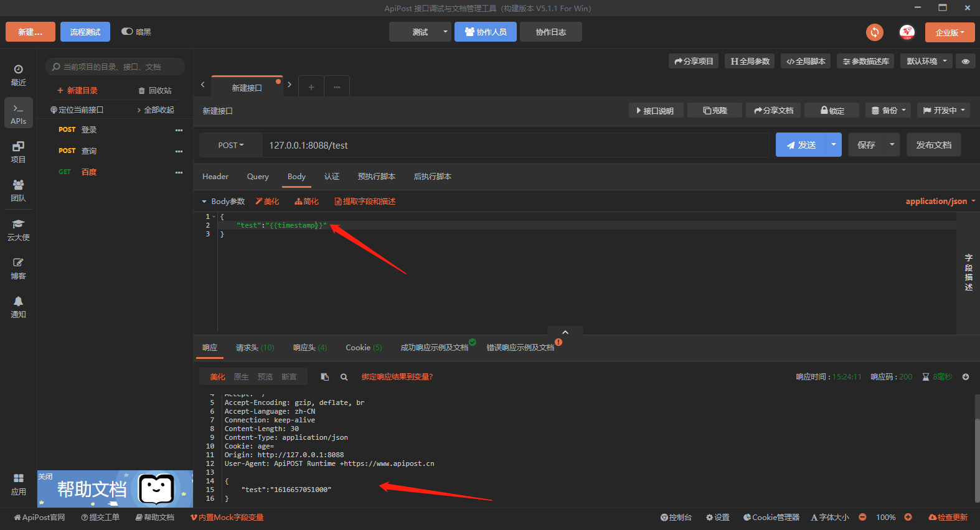This screenshot has height=530, width=980.
Task: Open the Cookie response tab
Action: (x=364, y=348)
